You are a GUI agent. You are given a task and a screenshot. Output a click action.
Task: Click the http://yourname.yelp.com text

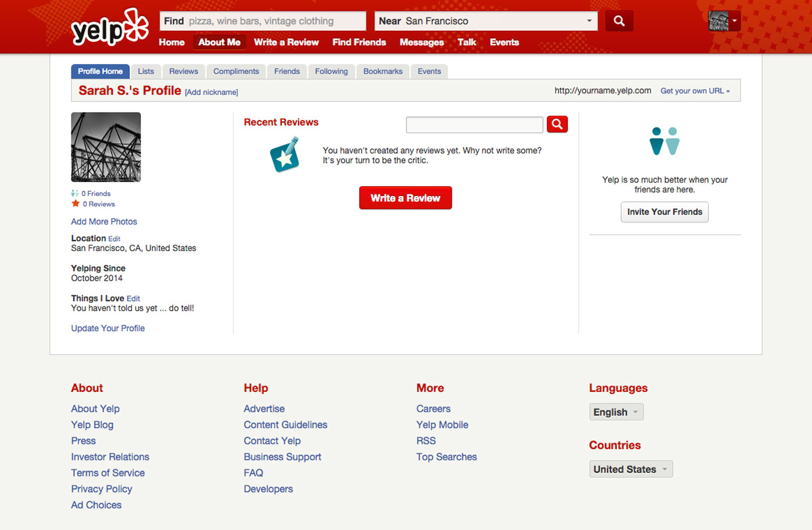click(603, 90)
